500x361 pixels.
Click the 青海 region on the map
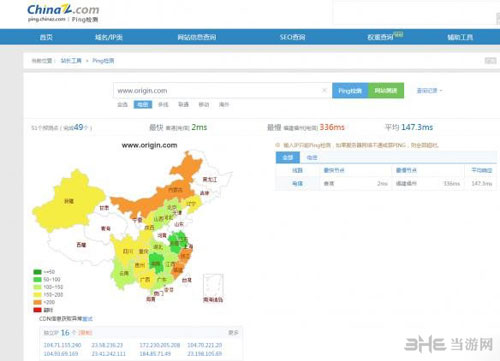105,229
